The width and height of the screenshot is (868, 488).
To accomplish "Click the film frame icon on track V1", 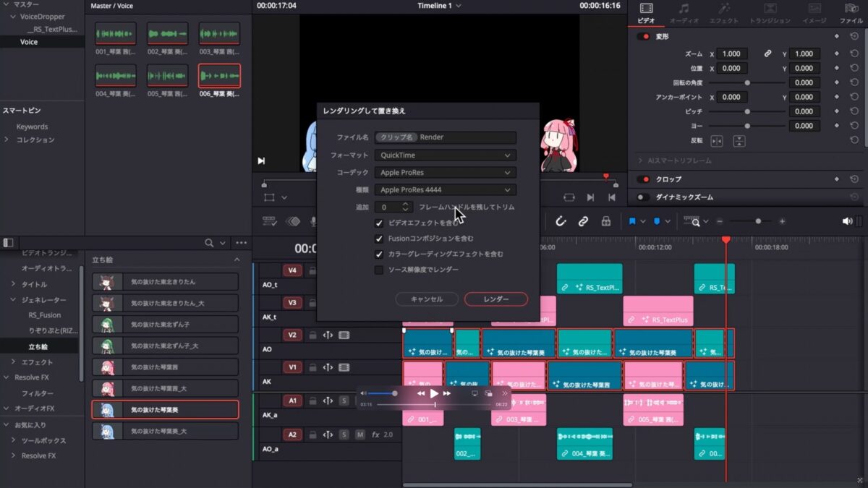I will pyautogui.click(x=344, y=367).
